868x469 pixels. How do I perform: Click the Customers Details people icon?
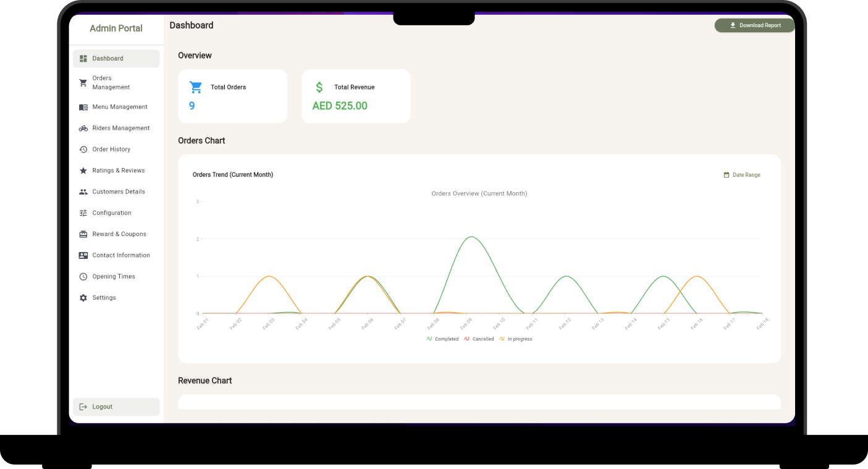(83, 192)
